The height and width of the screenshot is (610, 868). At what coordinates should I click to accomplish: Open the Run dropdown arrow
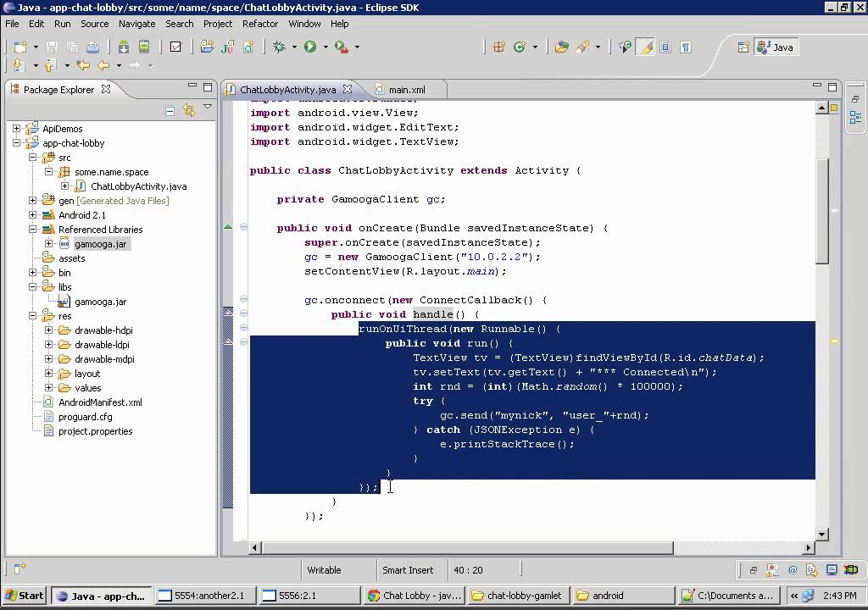pos(325,47)
